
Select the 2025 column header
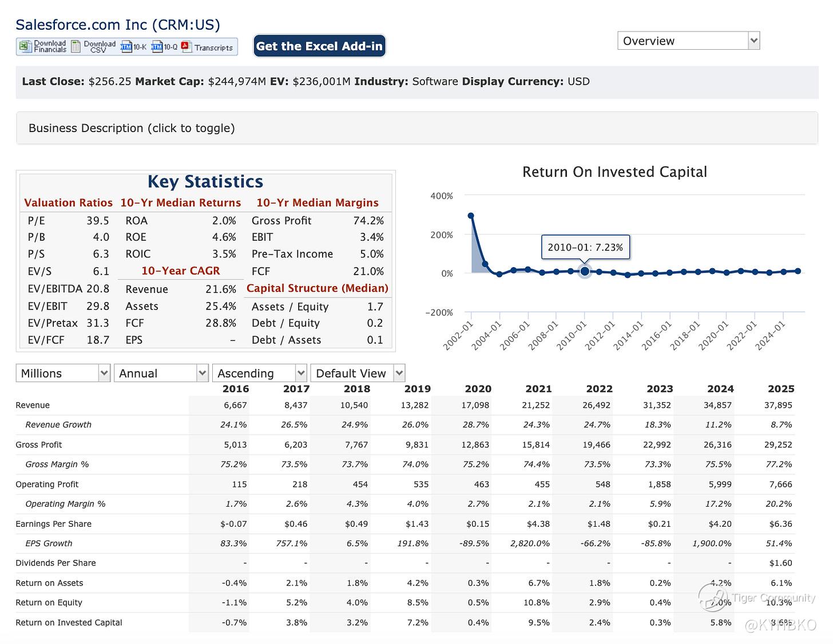780,389
